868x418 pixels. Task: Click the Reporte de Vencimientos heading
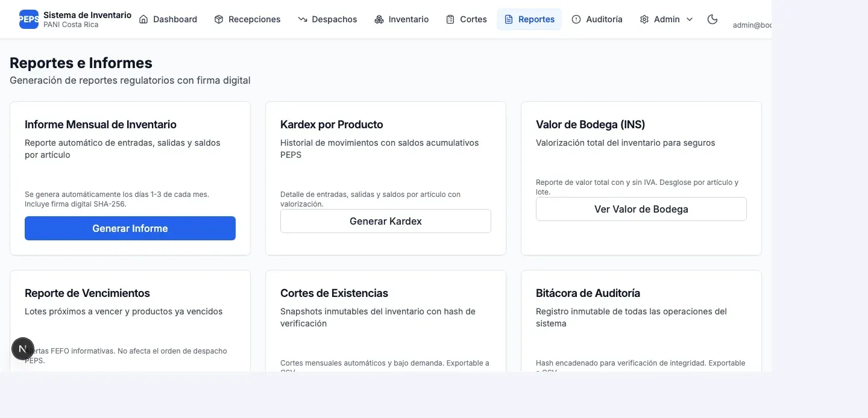tap(87, 293)
